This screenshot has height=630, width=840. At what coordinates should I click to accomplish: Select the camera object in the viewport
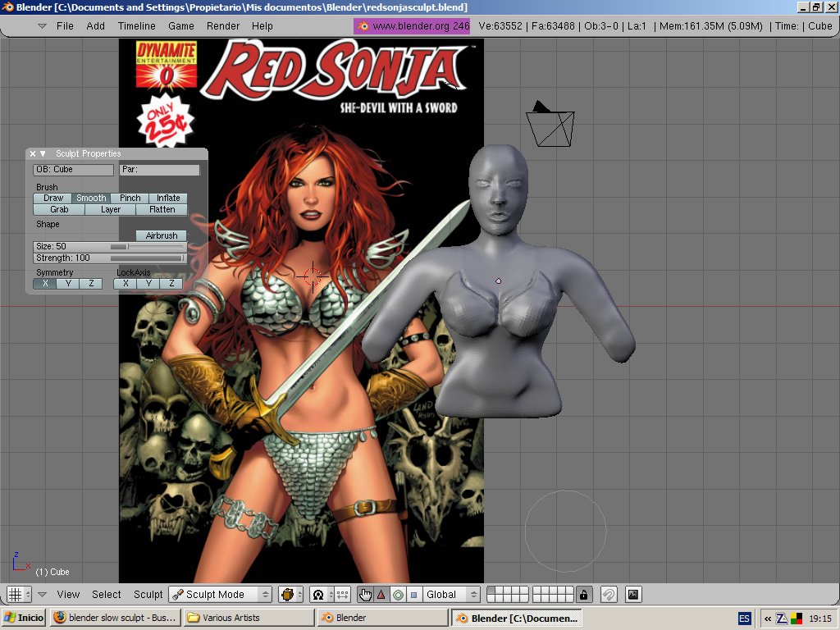pyautogui.click(x=550, y=124)
